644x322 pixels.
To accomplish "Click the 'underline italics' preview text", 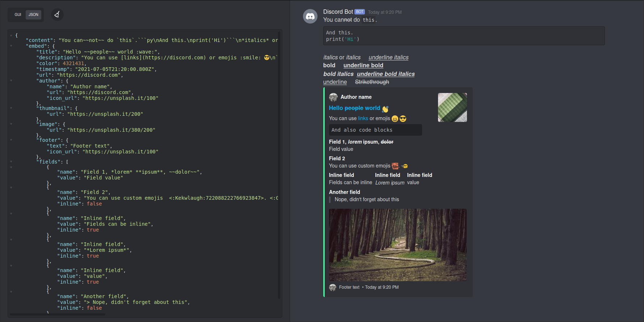I will pos(388,57).
